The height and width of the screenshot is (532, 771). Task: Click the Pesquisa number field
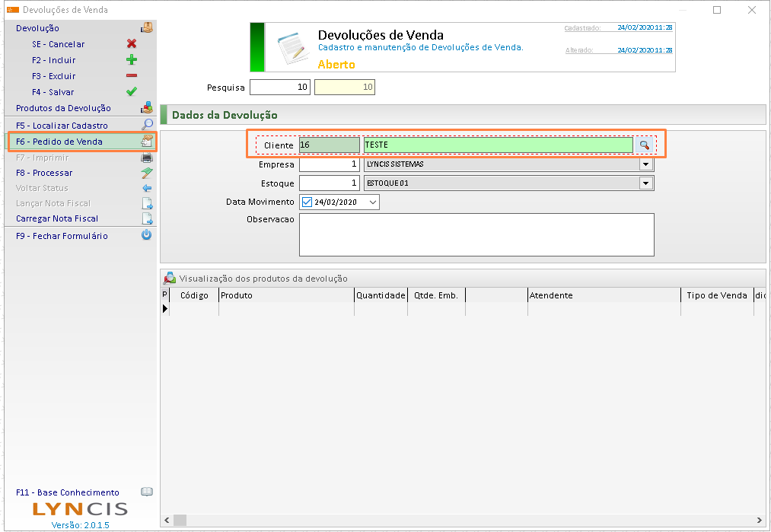279,88
